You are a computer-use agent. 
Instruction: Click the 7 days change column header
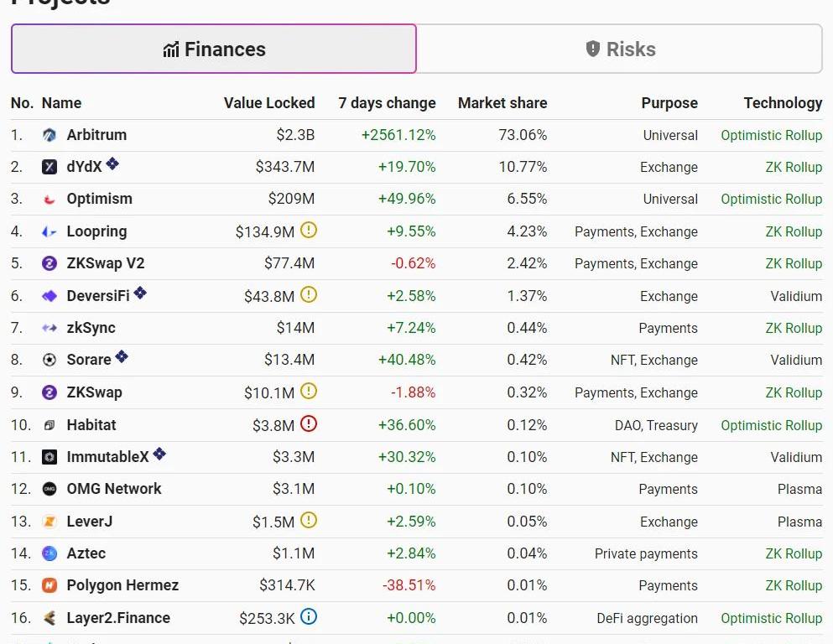387,103
